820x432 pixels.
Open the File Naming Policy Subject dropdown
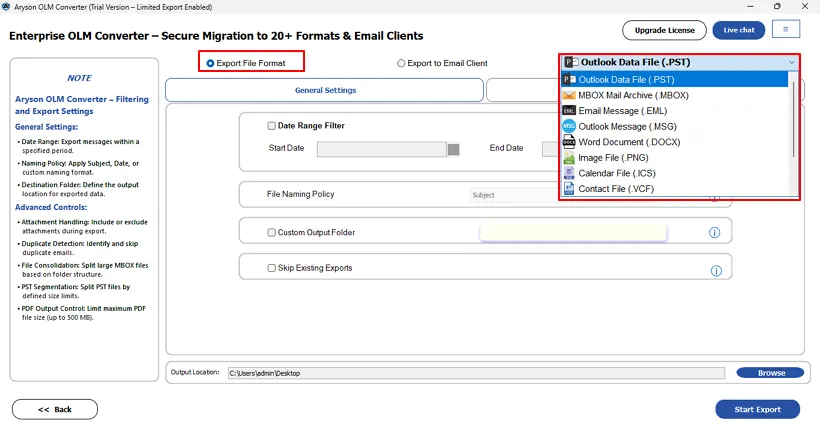click(590, 195)
